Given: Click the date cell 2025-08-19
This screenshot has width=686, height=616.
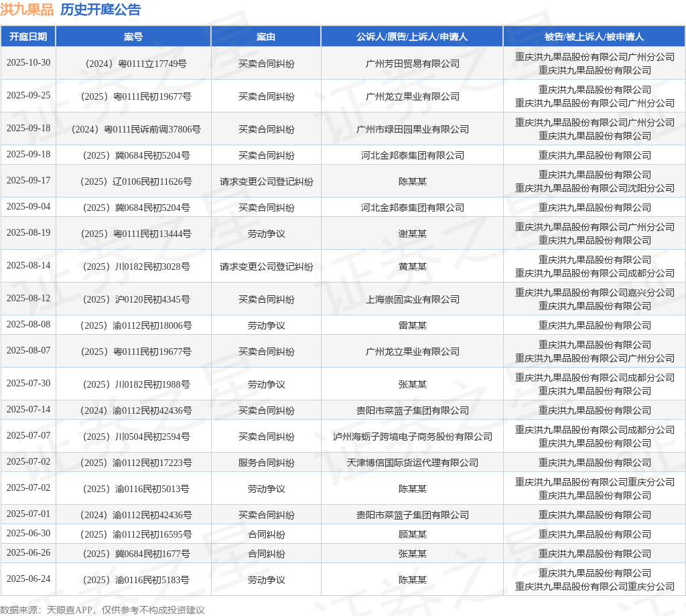Looking at the screenshot, I should 28,232.
